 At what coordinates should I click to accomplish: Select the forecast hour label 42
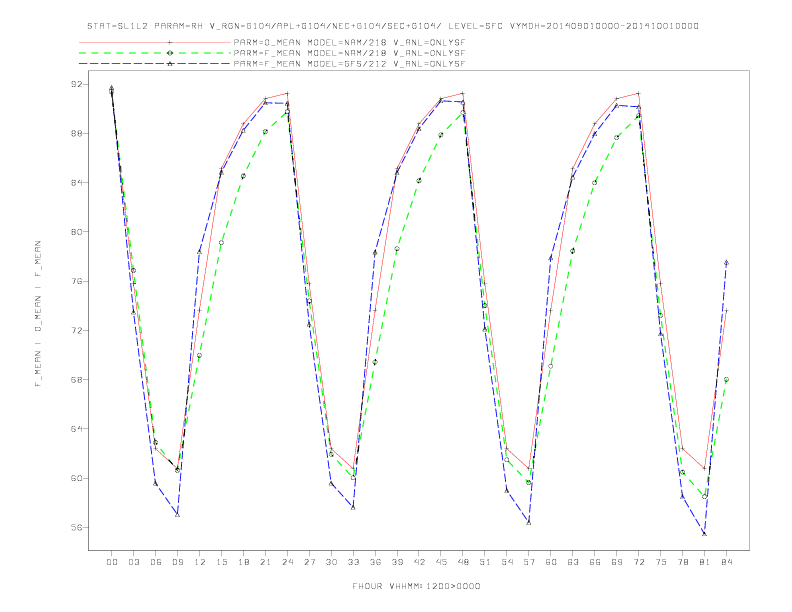click(x=419, y=562)
